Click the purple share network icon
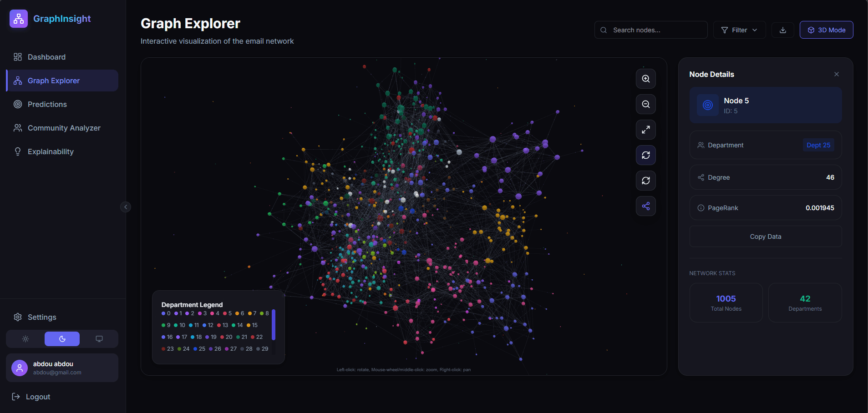868x413 pixels. point(645,206)
